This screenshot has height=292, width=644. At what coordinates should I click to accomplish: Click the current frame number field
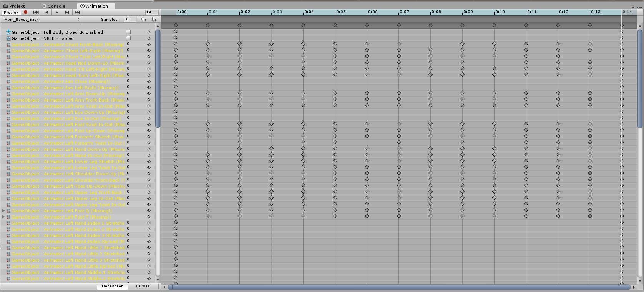[151, 12]
